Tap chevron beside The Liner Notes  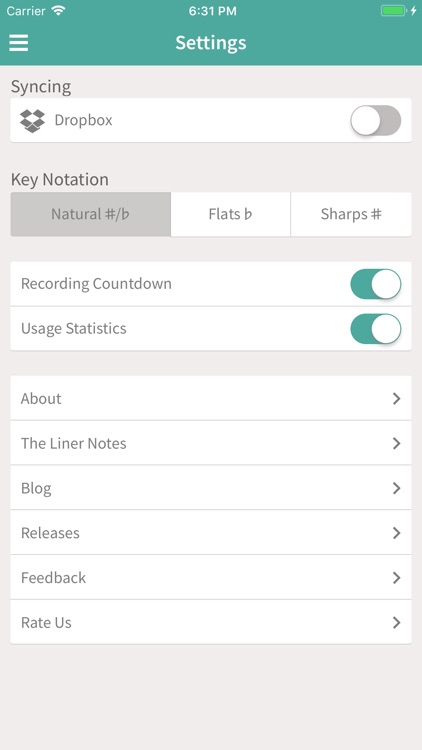click(x=397, y=443)
